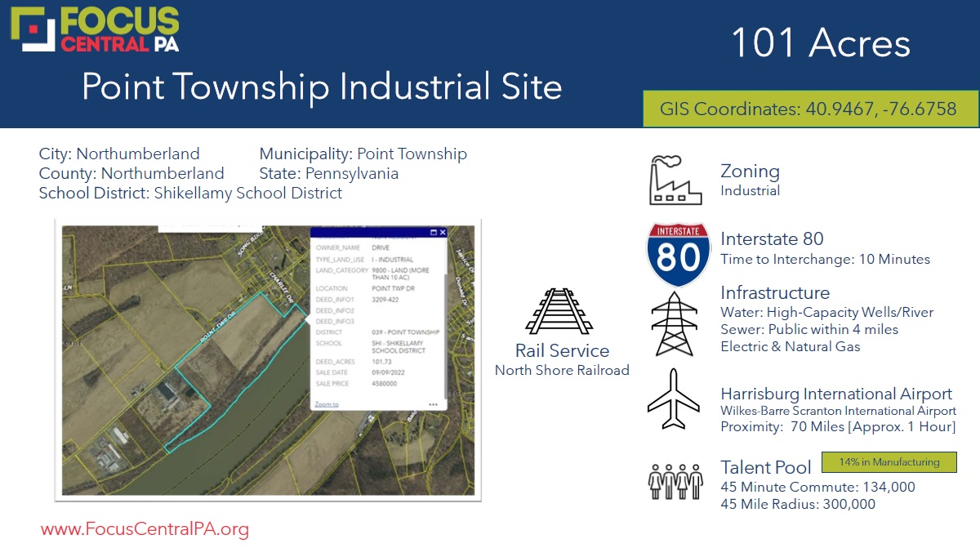Click the 101 Acres heading
Viewport: 980px width, 548px height.
pyautogui.click(x=821, y=42)
